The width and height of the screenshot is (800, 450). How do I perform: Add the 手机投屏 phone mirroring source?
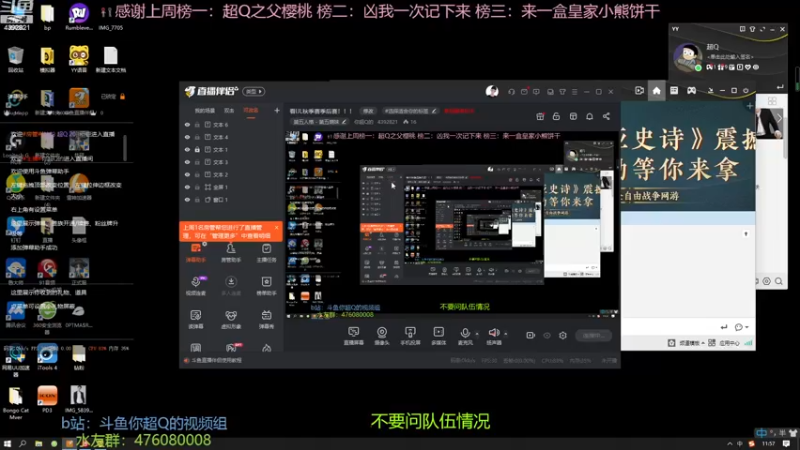410,336
